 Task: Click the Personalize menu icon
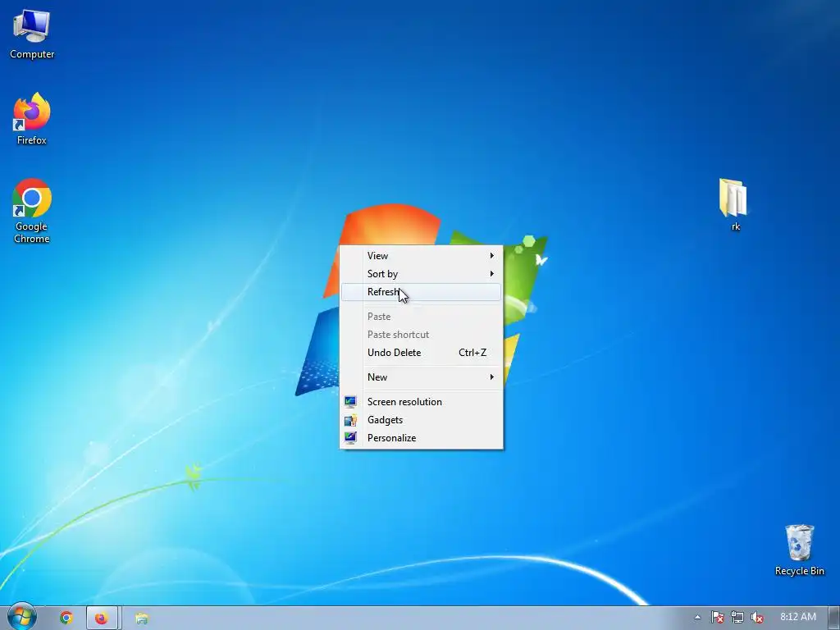[x=350, y=438]
